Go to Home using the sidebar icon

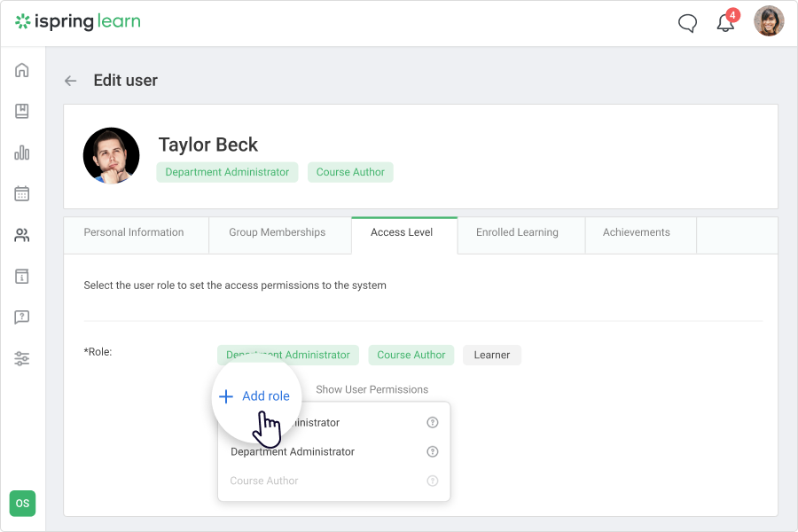point(21,69)
